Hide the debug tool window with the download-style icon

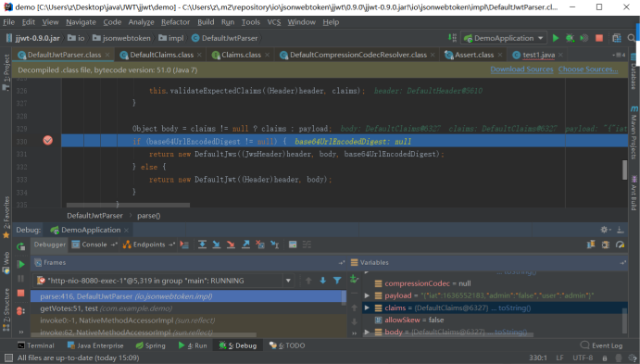(621, 230)
